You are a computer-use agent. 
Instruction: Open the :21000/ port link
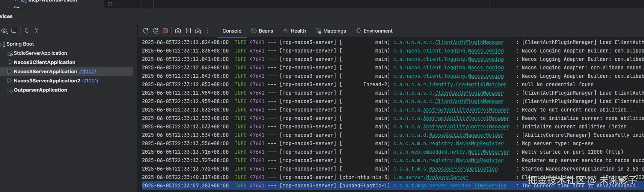(x=87, y=72)
